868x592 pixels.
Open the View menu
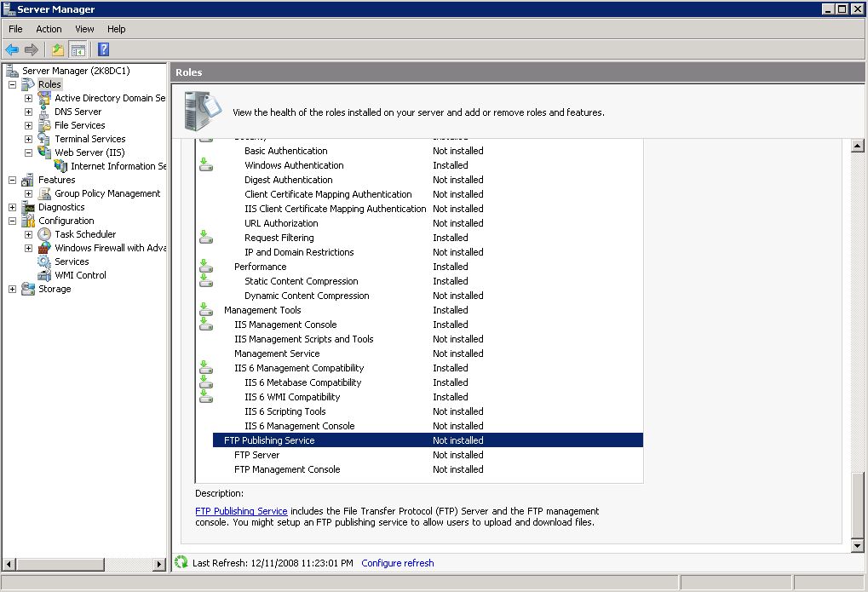coord(84,29)
